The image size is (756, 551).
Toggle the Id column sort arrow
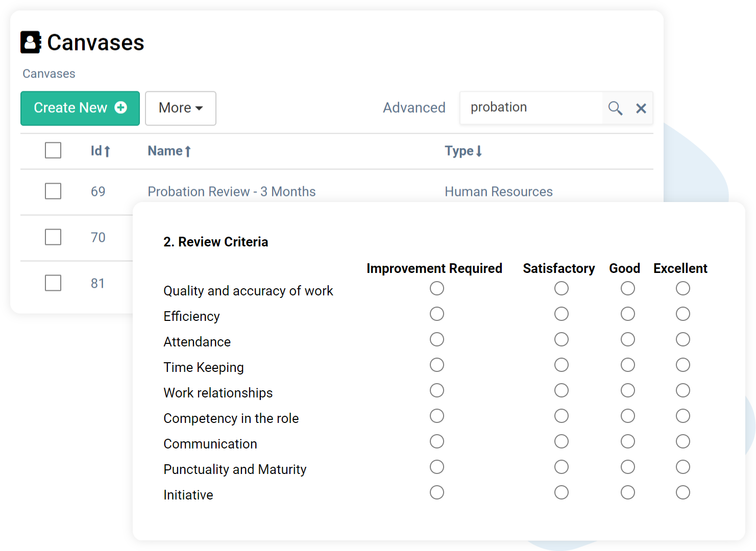[107, 151]
